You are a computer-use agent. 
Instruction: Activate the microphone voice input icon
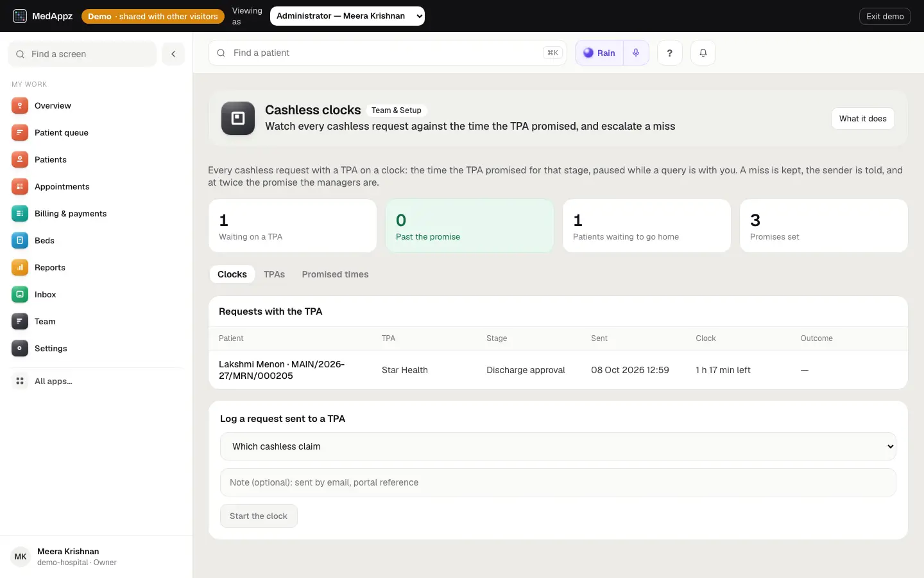(636, 53)
